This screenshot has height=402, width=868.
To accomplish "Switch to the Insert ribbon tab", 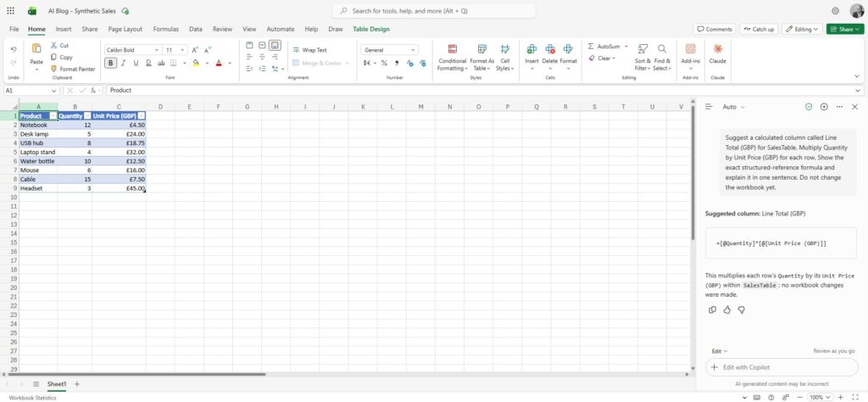I will pyautogui.click(x=63, y=29).
